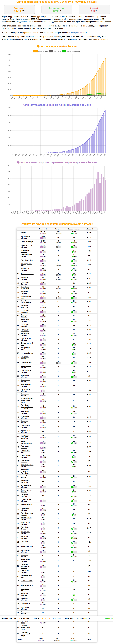Open the «Последние новости» Telegram link
This screenshot has height=644, width=113.
tap(78, 32)
